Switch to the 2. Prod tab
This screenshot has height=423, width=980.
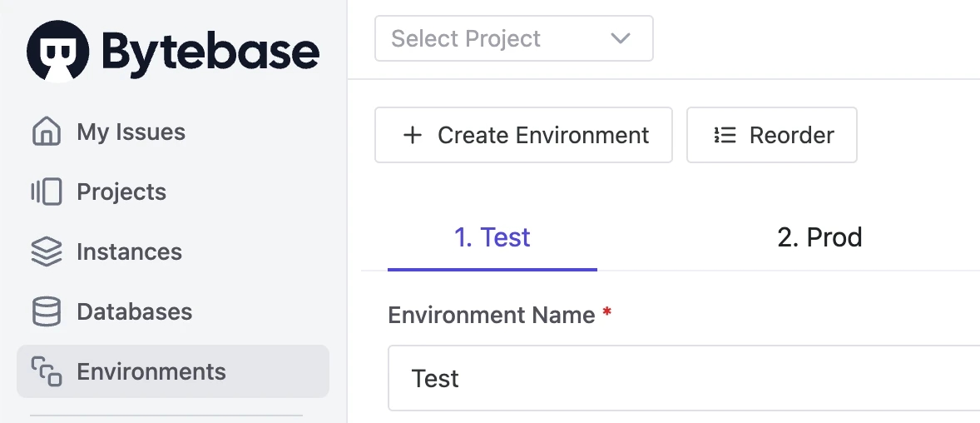[819, 238]
